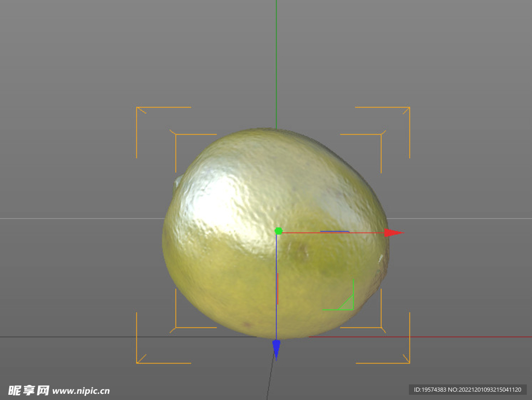Screen dimensions: 532x400
Task: Click the dark bar at the screen bottom
Action: coord(266,389)
